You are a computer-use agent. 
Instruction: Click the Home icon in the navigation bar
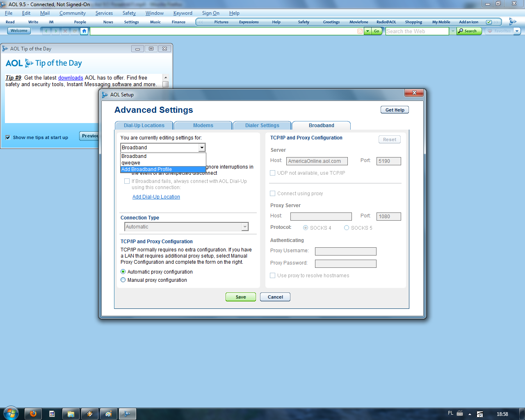coord(84,31)
